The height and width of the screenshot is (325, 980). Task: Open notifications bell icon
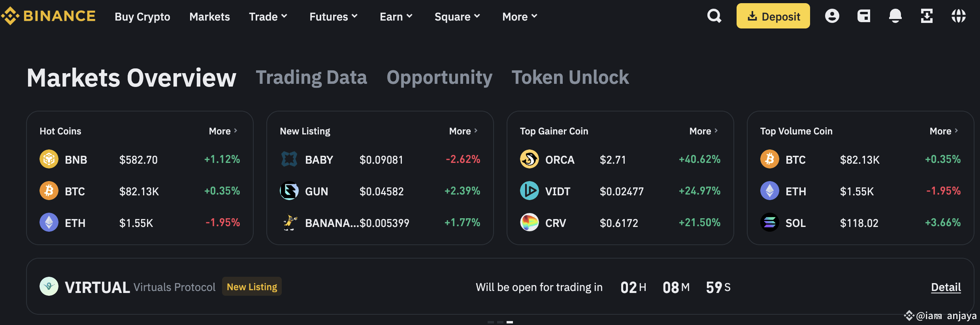point(895,16)
